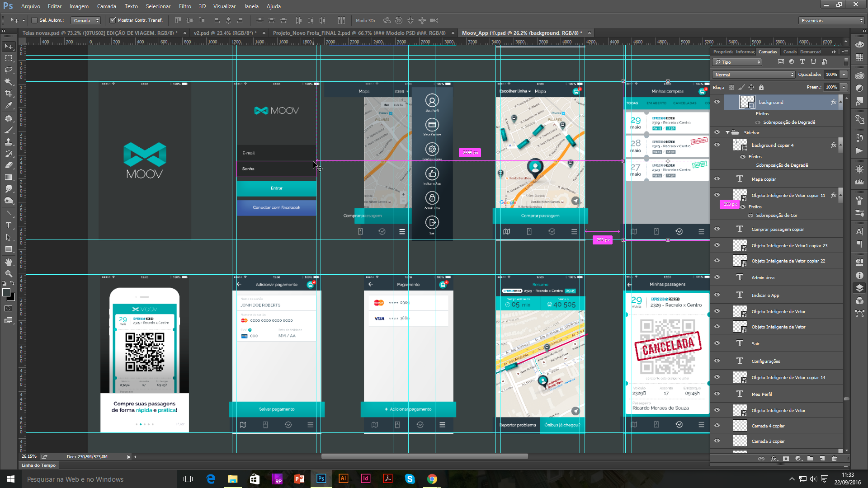Select the Eyedropper tool
The image size is (868, 488).
pos(9,105)
